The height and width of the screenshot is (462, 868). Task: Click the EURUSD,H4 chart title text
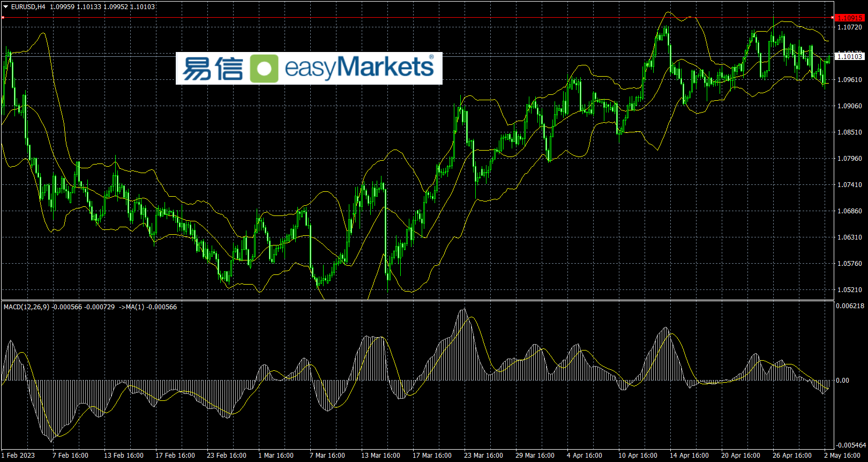click(28, 7)
